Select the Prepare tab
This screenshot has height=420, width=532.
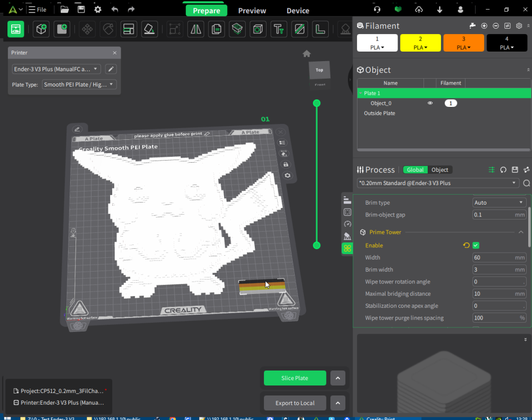pos(206,11)
